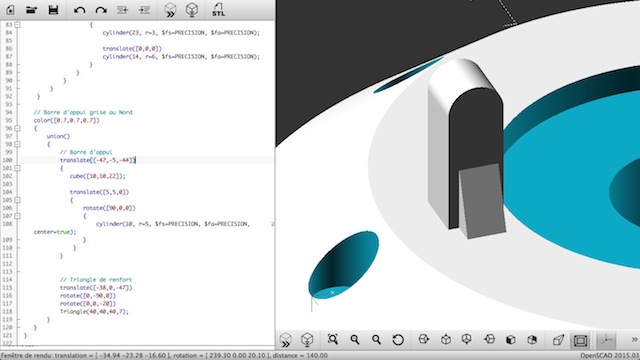This screenshot has height=360, width=640.
Task: Fit the whole model with View All
Action: (x=333, y=339)
